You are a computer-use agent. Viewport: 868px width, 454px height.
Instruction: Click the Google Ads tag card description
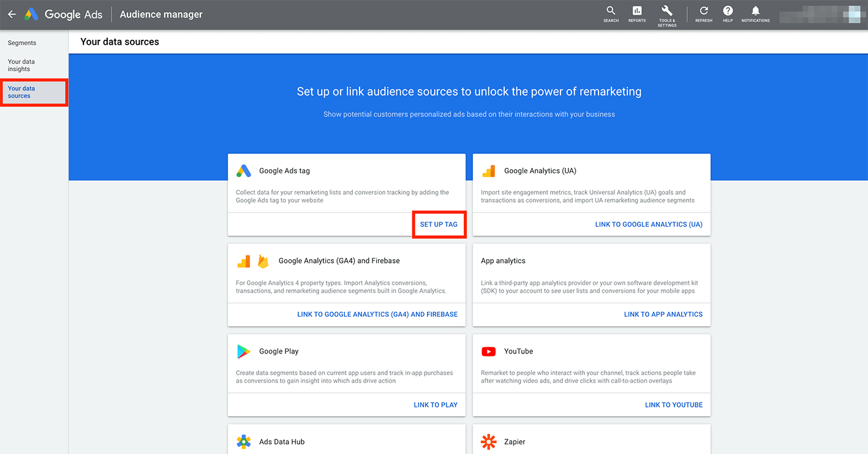coord(342,196)
